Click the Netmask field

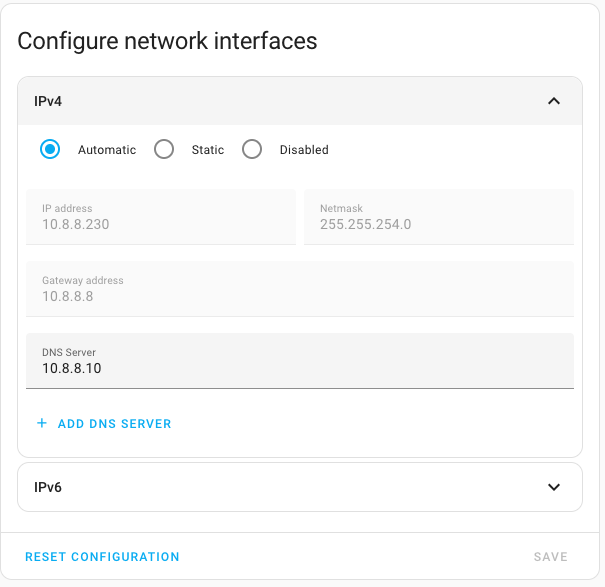pyautogui.click(x=439, y=217)
